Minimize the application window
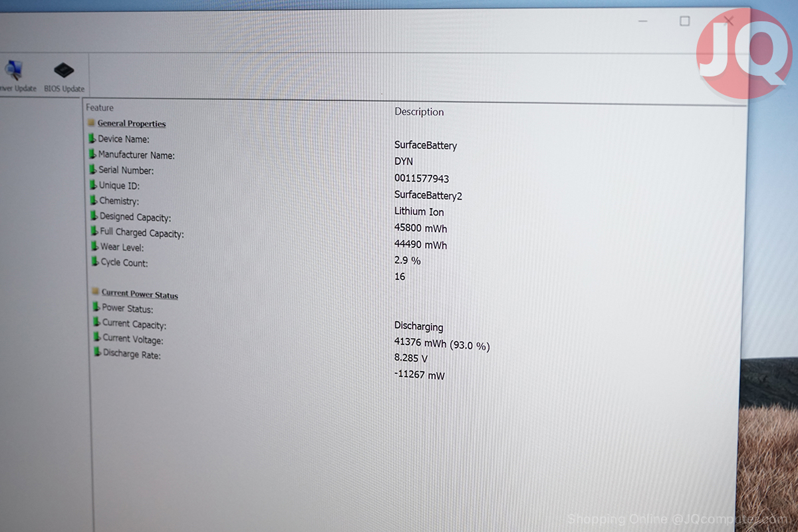This screenshot has height=532, width=798. coord(643,21)
